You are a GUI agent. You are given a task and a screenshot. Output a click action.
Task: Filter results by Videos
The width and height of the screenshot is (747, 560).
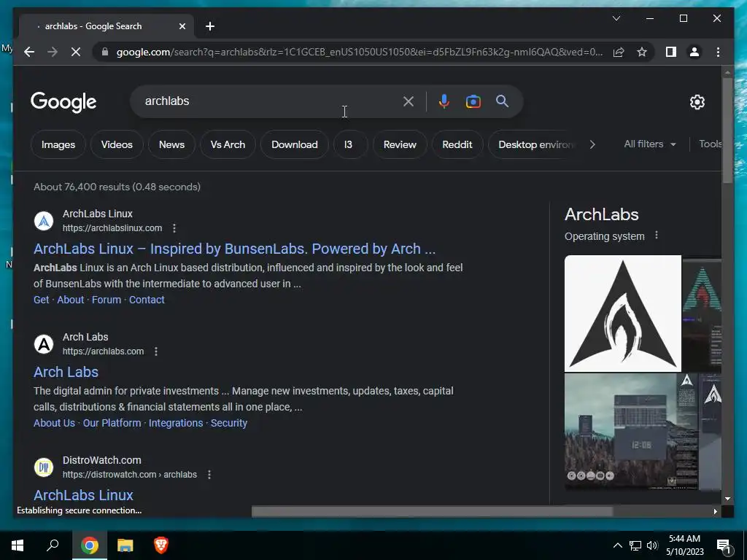click(117, 144)
